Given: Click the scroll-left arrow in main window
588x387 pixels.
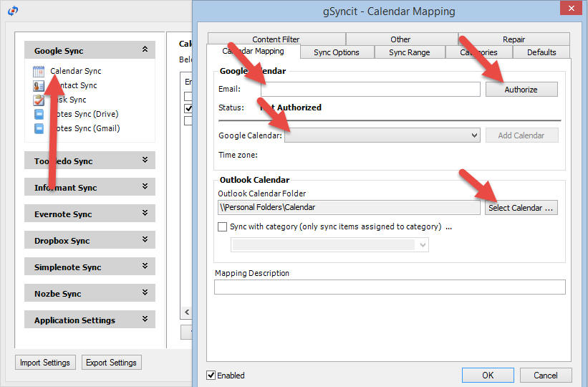Looking at the screenshot, I should [187, 312].
